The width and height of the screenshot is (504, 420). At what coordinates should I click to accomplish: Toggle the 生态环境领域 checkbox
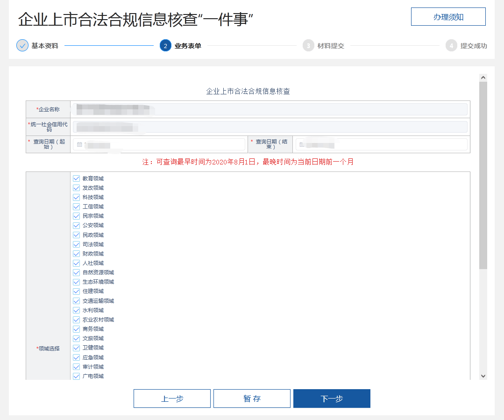pyautogui.click(x=77, y=282)
